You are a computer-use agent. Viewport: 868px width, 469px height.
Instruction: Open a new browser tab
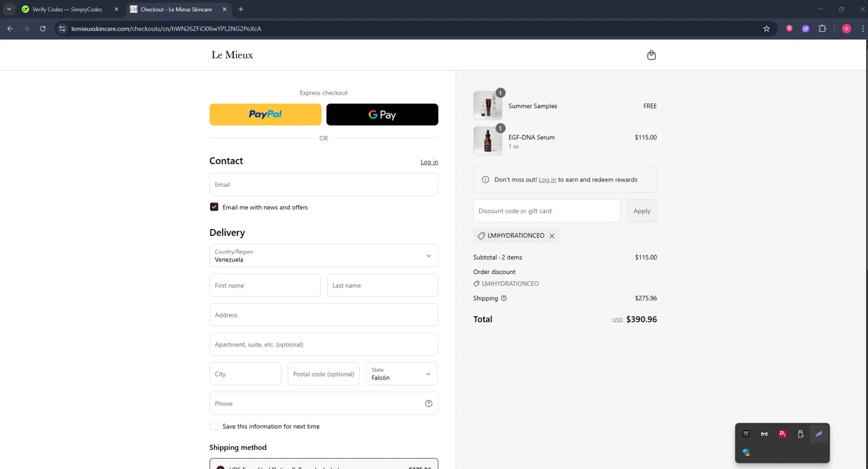241,9
